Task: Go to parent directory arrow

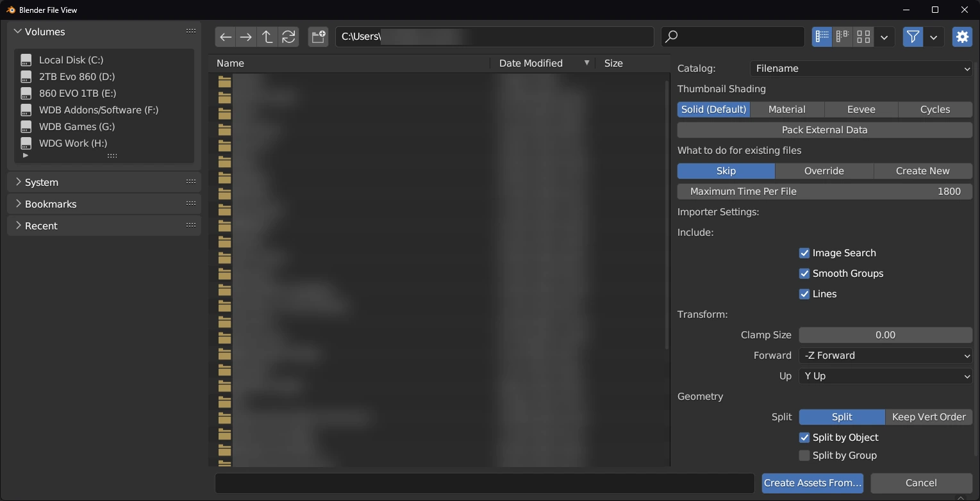Action: click(267, 37)
